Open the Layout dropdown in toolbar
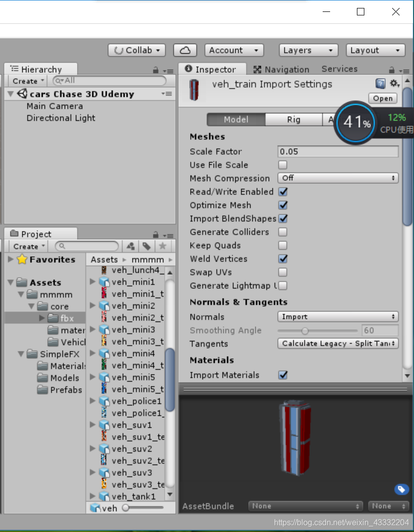 pos(375,50)
